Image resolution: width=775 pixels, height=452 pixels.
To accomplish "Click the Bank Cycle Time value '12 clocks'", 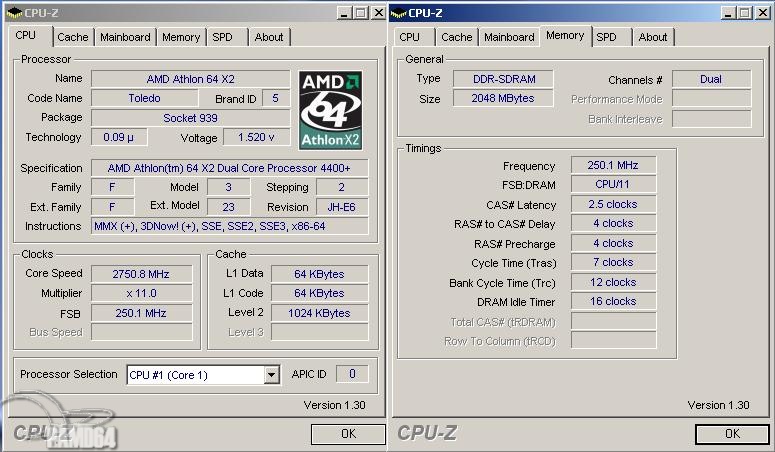I will pos(613,282).
